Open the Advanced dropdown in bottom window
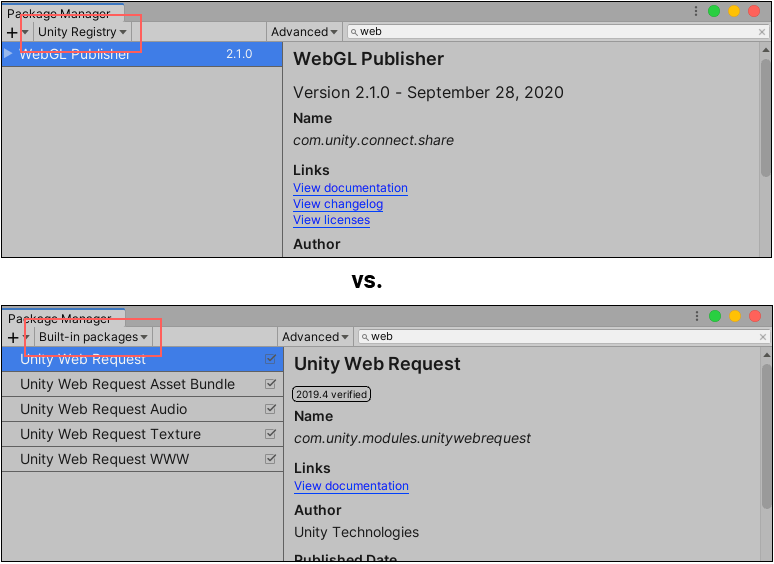The height and width of the screenshot is (564, 774). (315, 337)
